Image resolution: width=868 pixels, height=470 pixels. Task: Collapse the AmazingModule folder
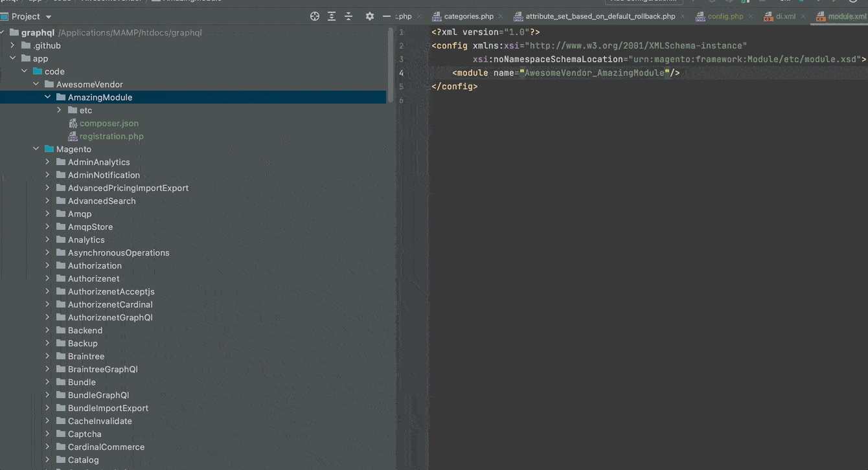coord(48,97)
